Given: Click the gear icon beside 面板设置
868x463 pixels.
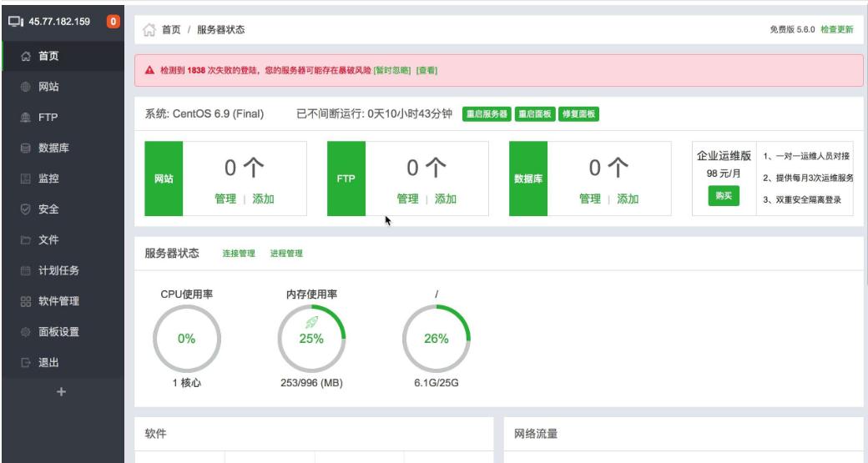Looking at the screenshot, I should tap(26, 332).
